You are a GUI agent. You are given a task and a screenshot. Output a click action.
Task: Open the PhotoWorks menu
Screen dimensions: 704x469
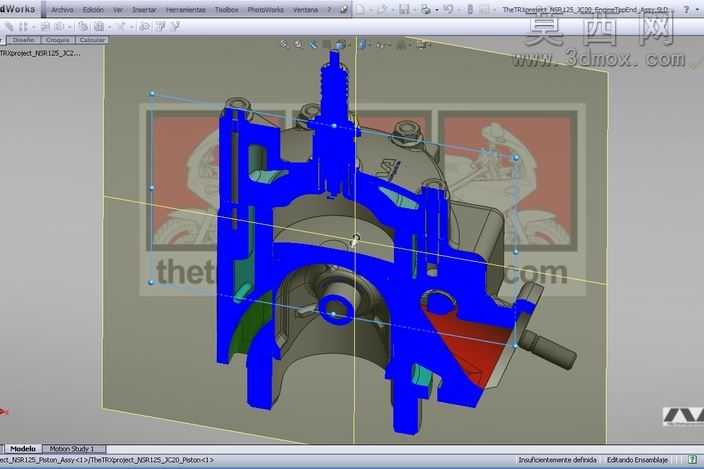pyautogui.click(x=265, y=9)
